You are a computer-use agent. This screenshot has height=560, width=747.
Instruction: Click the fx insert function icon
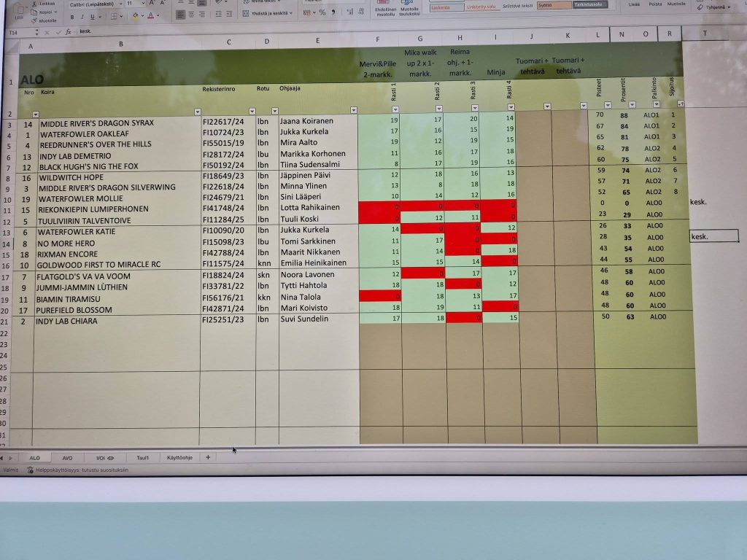click(x=68, y=32)
